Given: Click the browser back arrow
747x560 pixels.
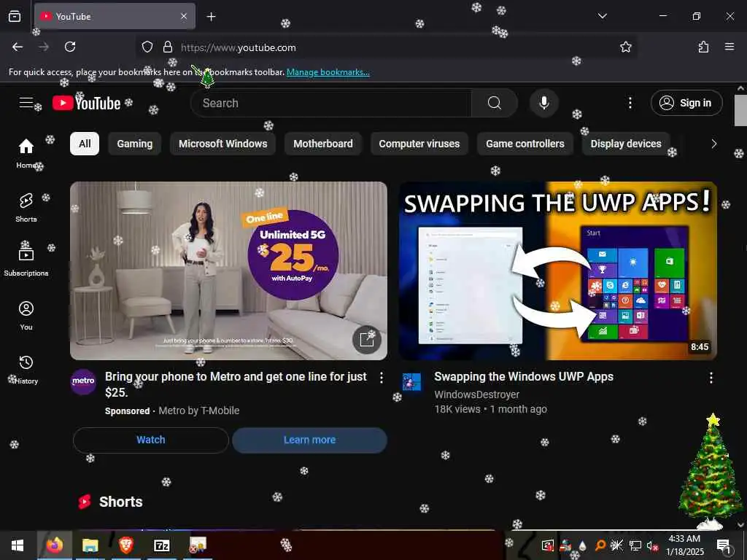Looking at the screenshot, I should (18, 47).
